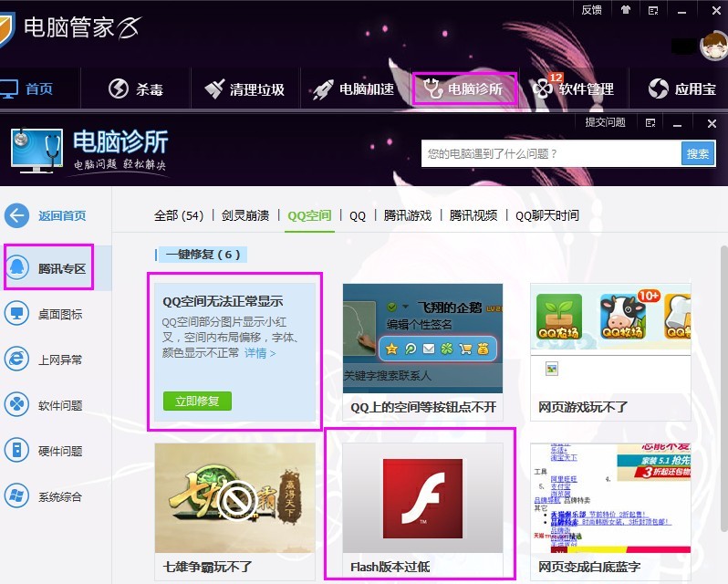Select the 清理垃圾 broom icon
Image resolution: width=728 pixels, height=584 pixels.
[214, 89]
